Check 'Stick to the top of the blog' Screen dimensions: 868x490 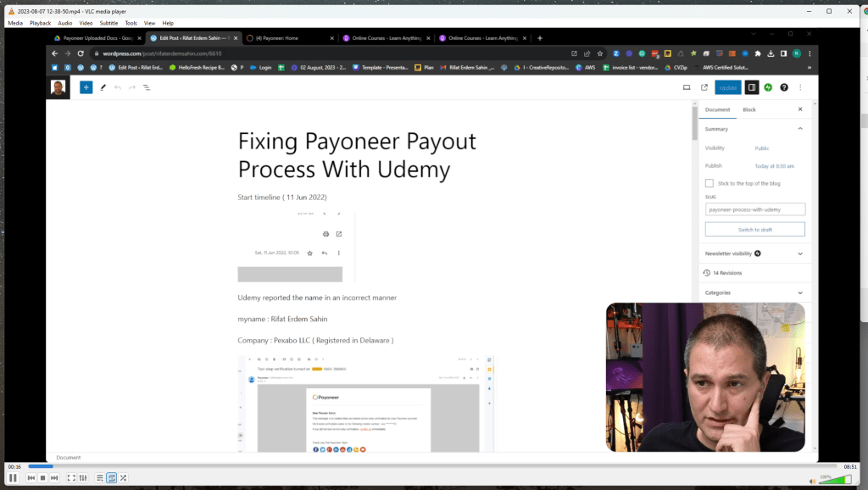coord(709,183)
